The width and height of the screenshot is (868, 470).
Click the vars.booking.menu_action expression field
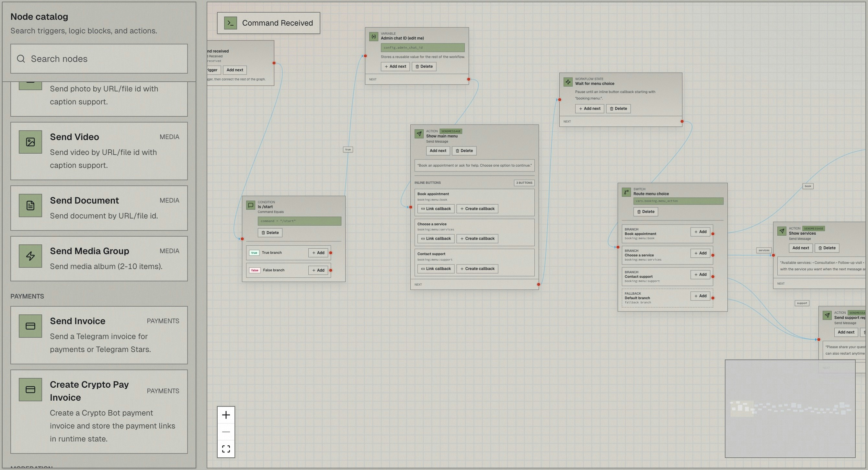(678, 201)
